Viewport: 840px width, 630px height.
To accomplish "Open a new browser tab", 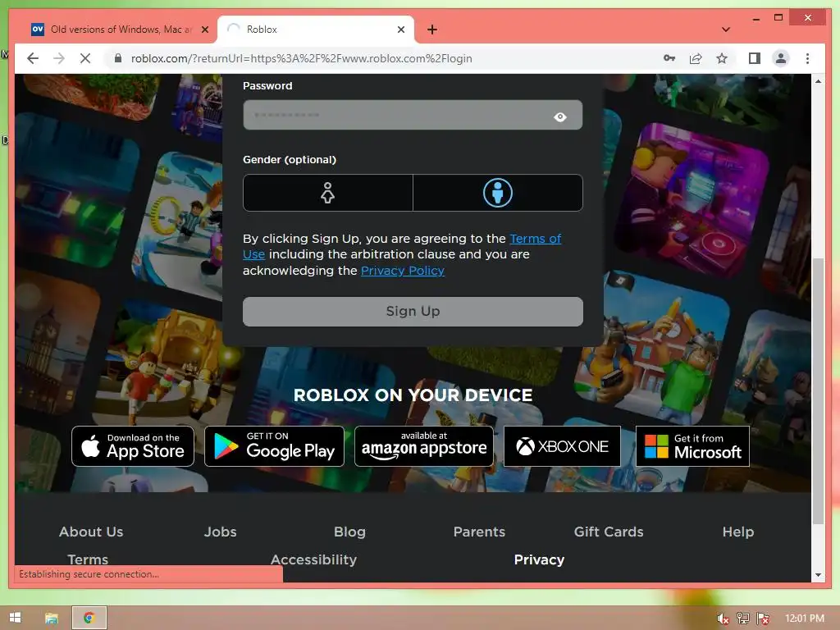I will click(x=432, y=30).
